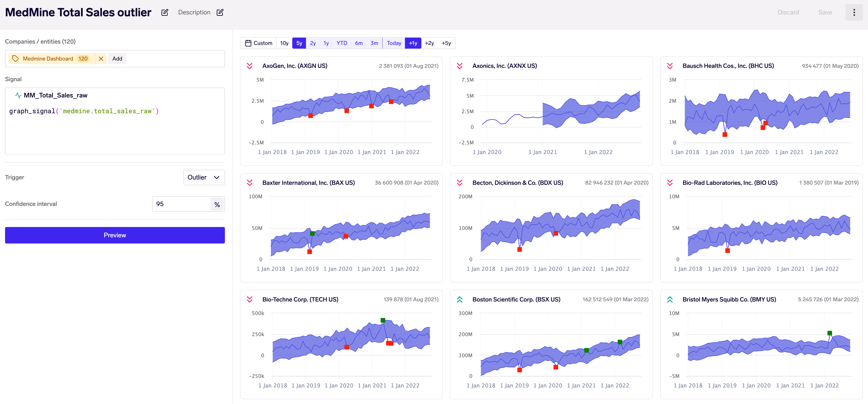This screenshot has height=404, width=868.
Task: Click the edit title pencil icon
Action: 165,12
